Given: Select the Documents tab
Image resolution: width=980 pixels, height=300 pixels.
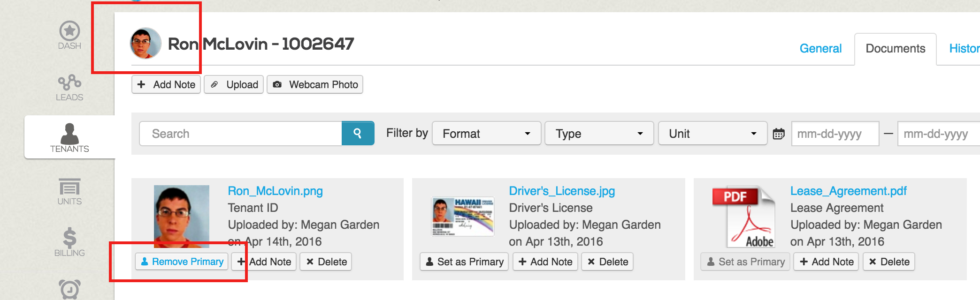Looking at the screenshot, I should [896, 48].
